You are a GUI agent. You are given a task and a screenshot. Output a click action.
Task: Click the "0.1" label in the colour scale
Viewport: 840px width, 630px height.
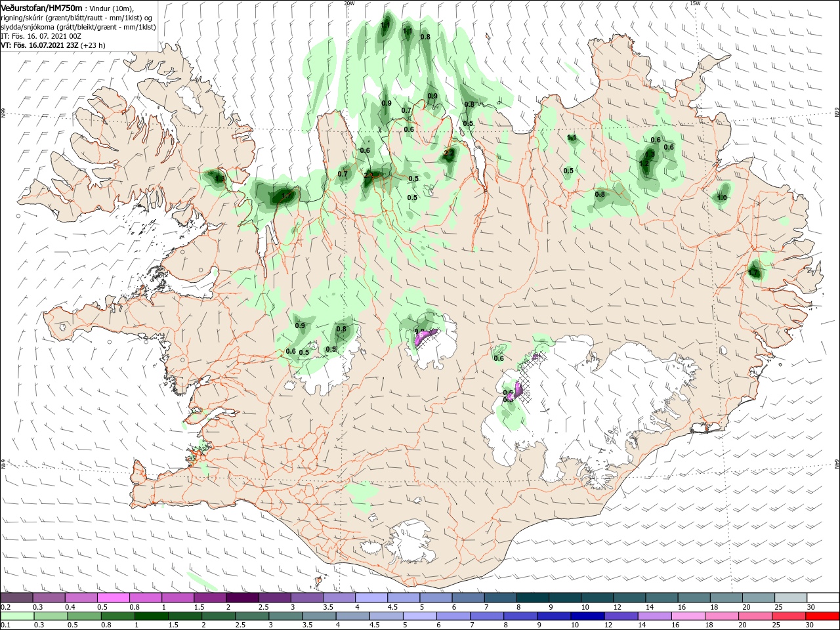pos(6,625)
